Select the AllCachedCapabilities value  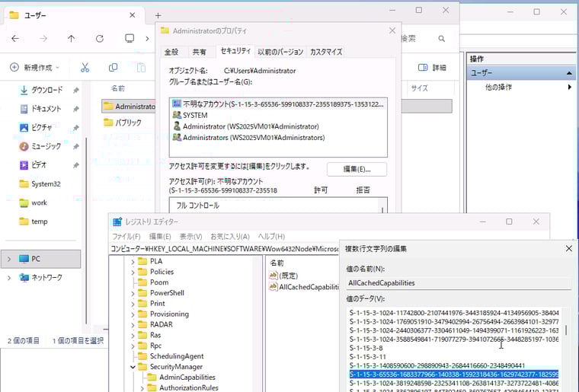(x=304, y=286)
